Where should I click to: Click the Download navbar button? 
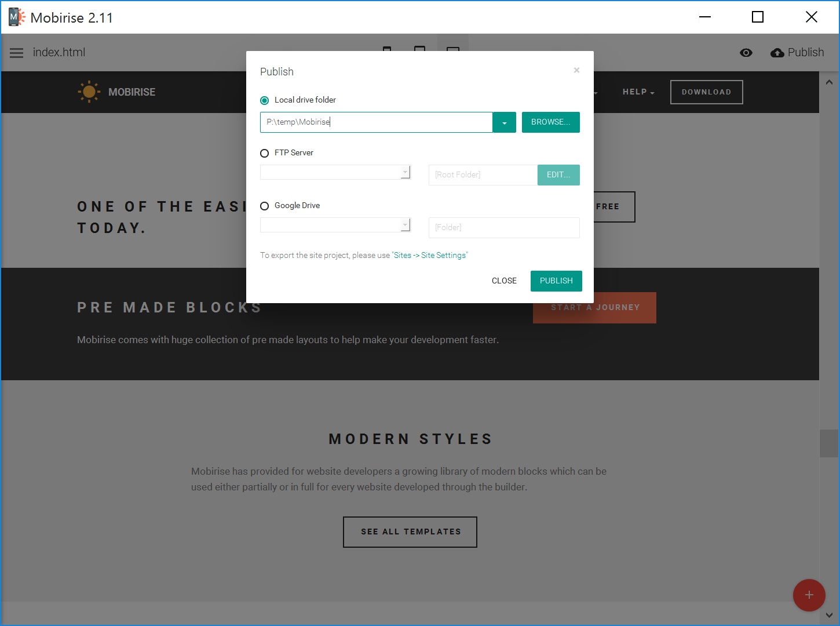(x=706, y=92)
